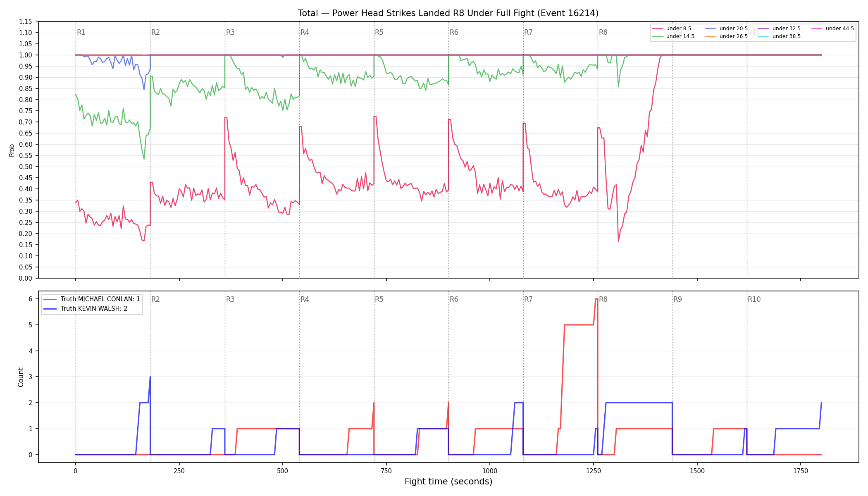This screenshot has width=868, height=496.
Task: Select the 'under 20.5' legend entry
Action: click(727, 29)
